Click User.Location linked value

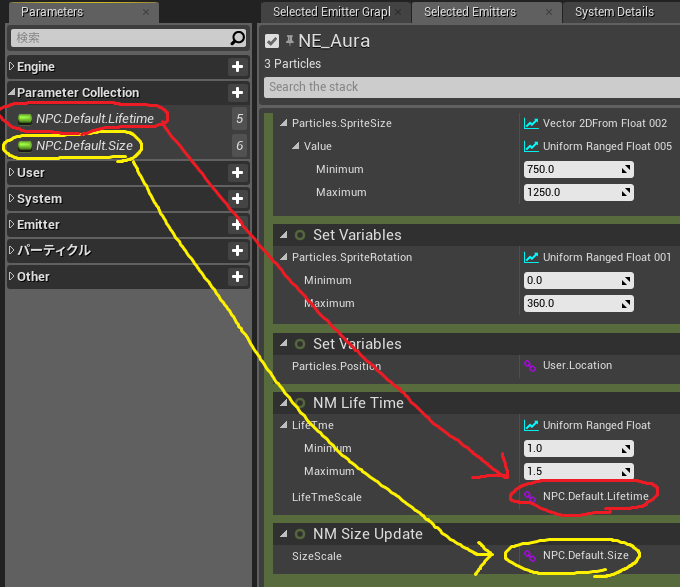pyautogui.click(x=577, y=365)
